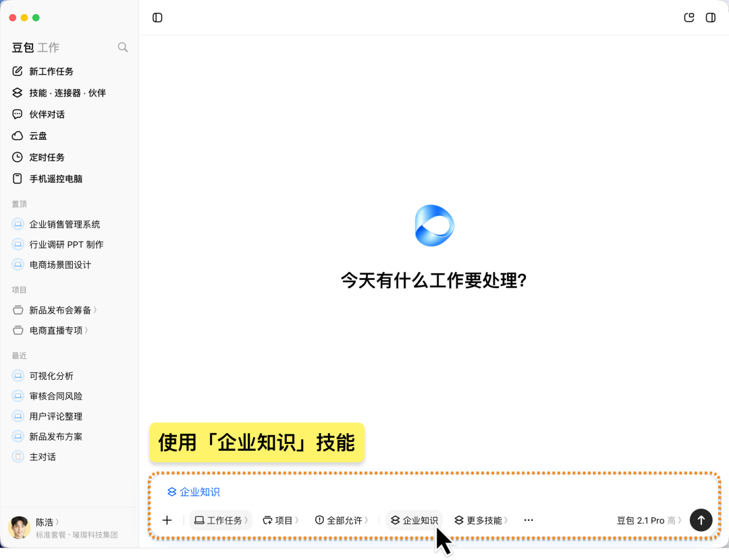Click the 电商直播专项 project folder icon

[x=18, y=331]
